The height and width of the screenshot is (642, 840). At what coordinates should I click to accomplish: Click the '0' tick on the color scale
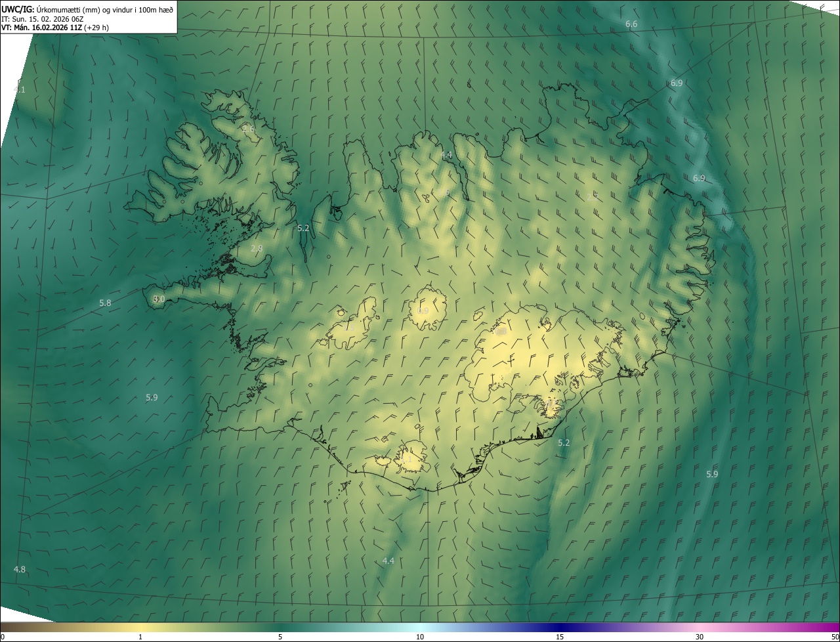pyautogui.click(x=3, y=637)
